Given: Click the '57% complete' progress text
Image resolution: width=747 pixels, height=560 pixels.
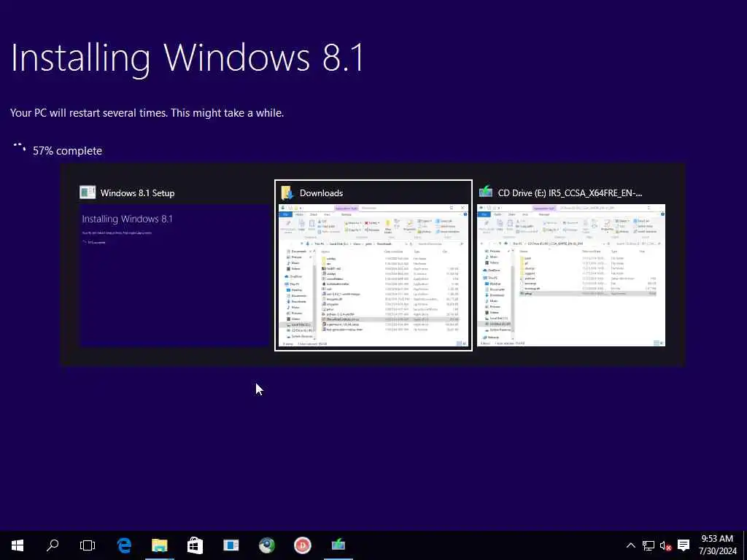Looking at the screenshot, I should pos(67,151).
